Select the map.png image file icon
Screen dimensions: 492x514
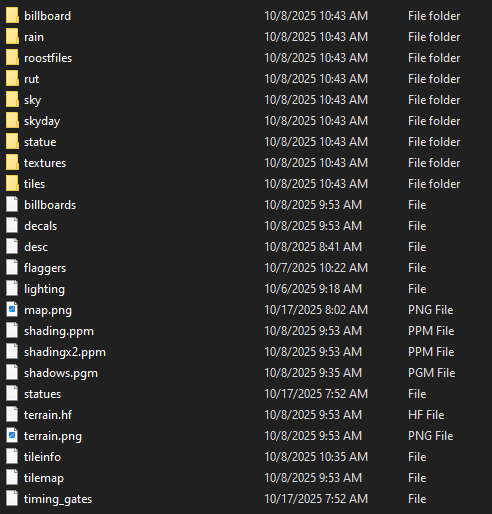click(x=12, y=310)
